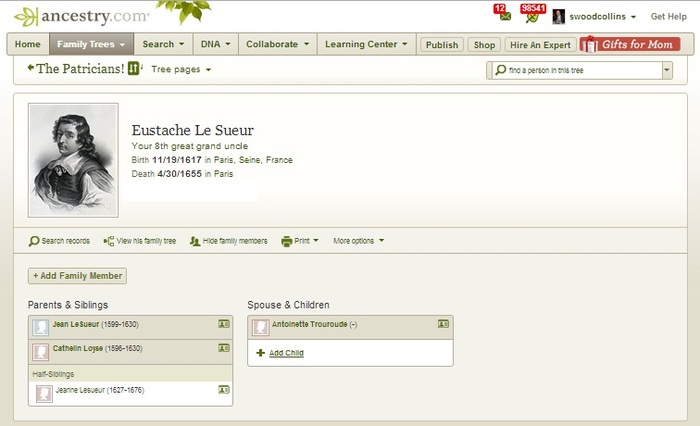Open the Family Trees menu tab
700x426 pixels.
coord(91,44)
